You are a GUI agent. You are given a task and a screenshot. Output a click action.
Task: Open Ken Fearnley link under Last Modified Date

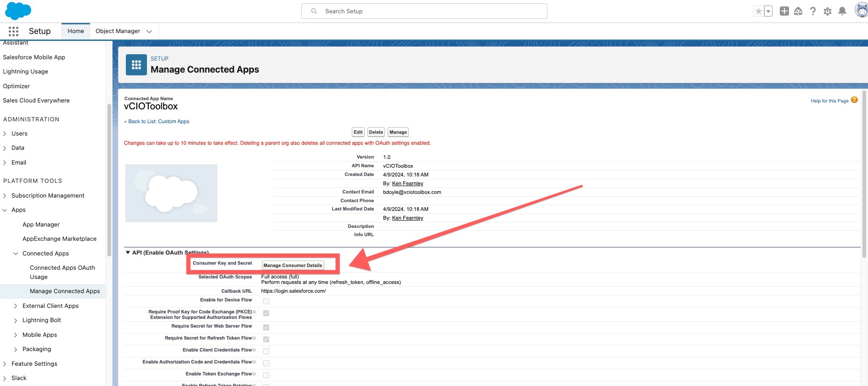tap(407, 218)
